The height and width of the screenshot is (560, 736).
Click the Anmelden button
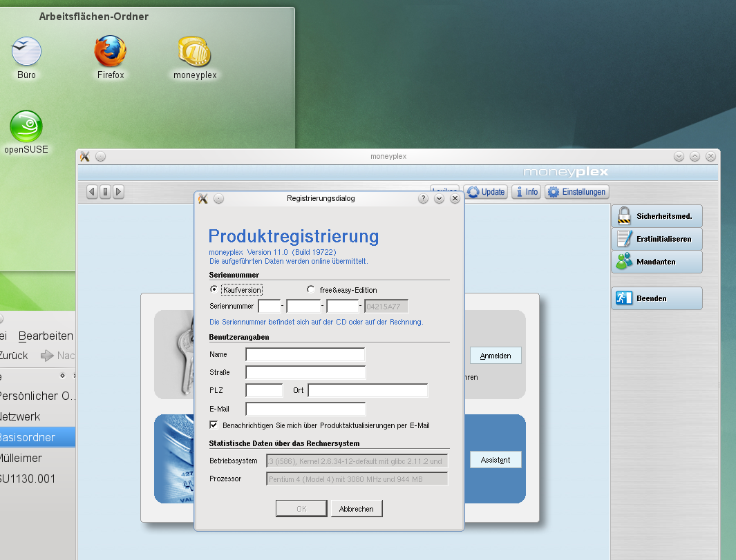coord(496,356)
